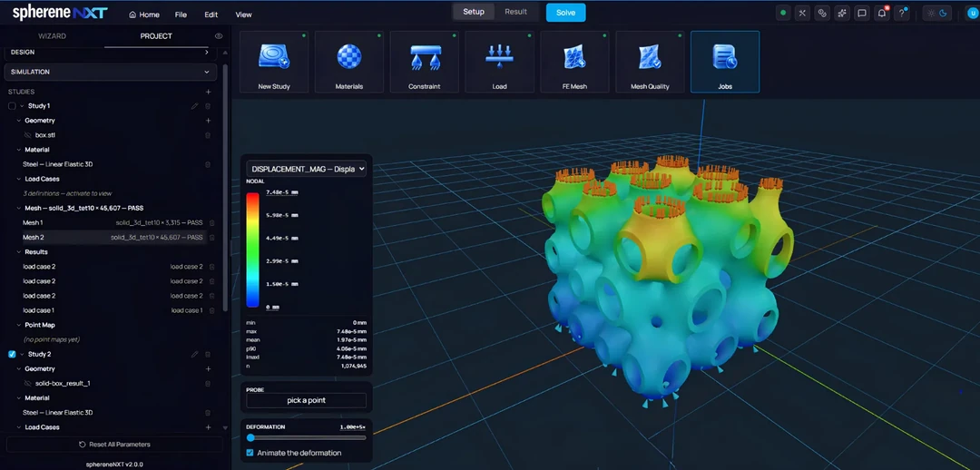Click the Solve button

tap(565, 13)
